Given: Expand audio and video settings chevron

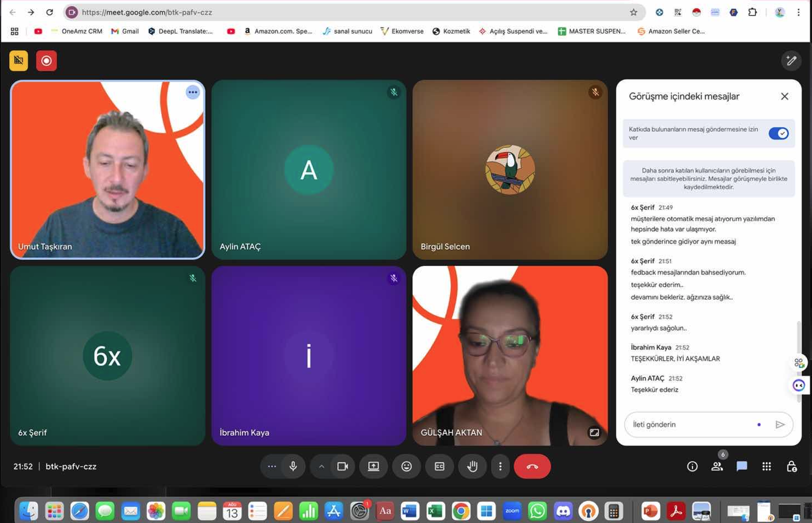Looking at the screenshot, I should (321, 466).
